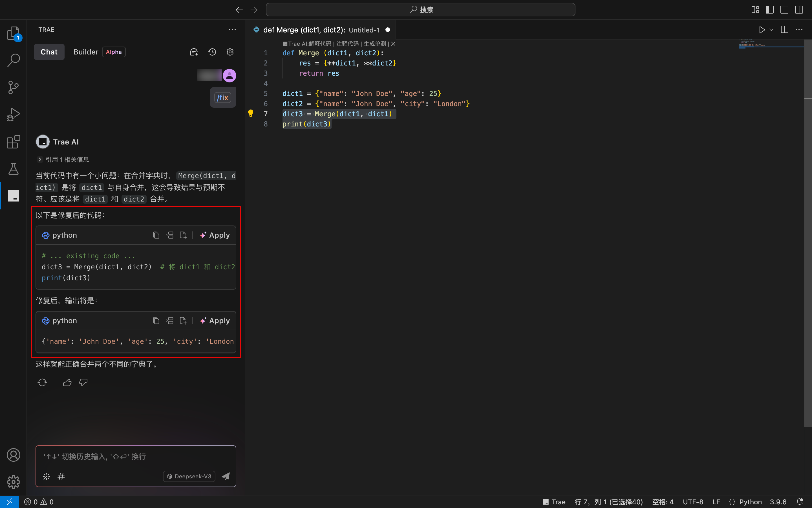This screenshot has height=508, width=812.
Task: Select the 3.9.6 Python interpreter
Action: pos(778,502)
